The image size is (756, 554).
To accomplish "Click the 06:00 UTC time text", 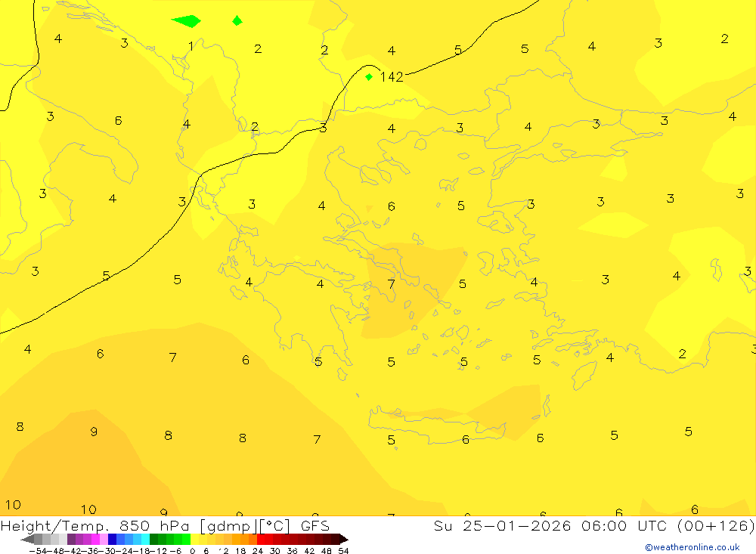I will tap(624, 525).
